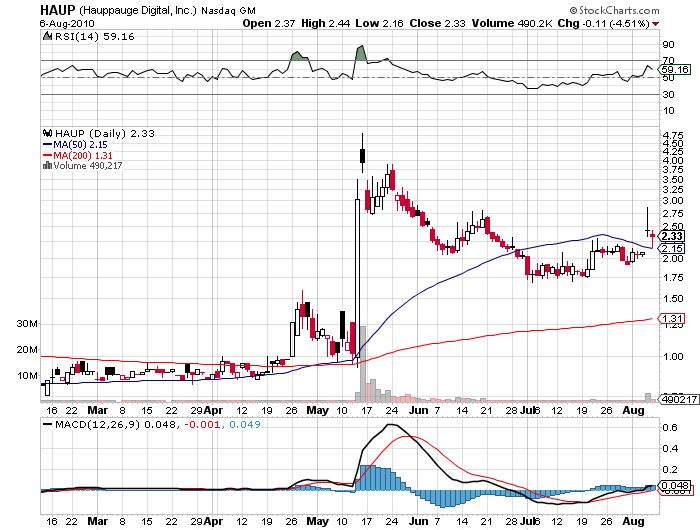This screenshot has height=530, width=700.
Task: Click the RSI(14) 59.16 panel label
Action: pyautogui.click(x=94, y=37)
